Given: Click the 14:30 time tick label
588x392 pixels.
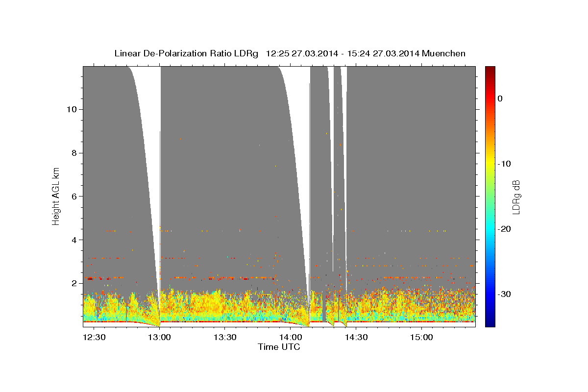Looking at the screenshot, I should (x=356, y=337).
